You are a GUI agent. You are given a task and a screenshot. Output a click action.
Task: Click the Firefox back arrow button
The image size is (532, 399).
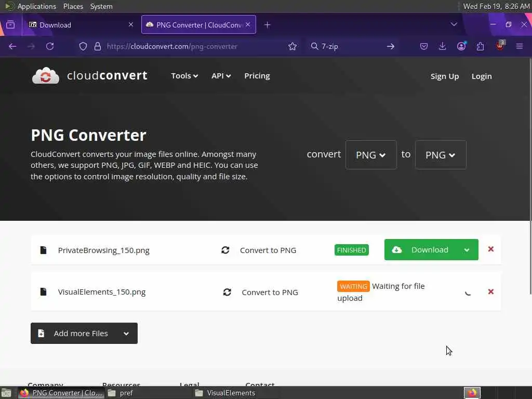coord(12,46)
